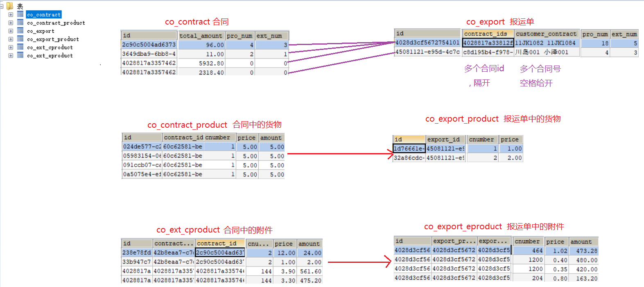Click the export_pr... column header in co_export_eproduct
Screen dimensions: 644x287
(x=454, y=241)
